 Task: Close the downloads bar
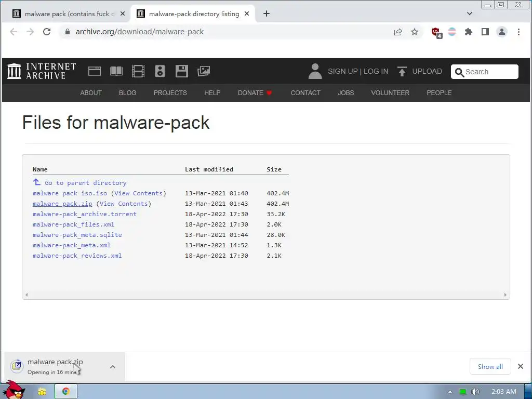pyautogui.click(x=521, y=366)
